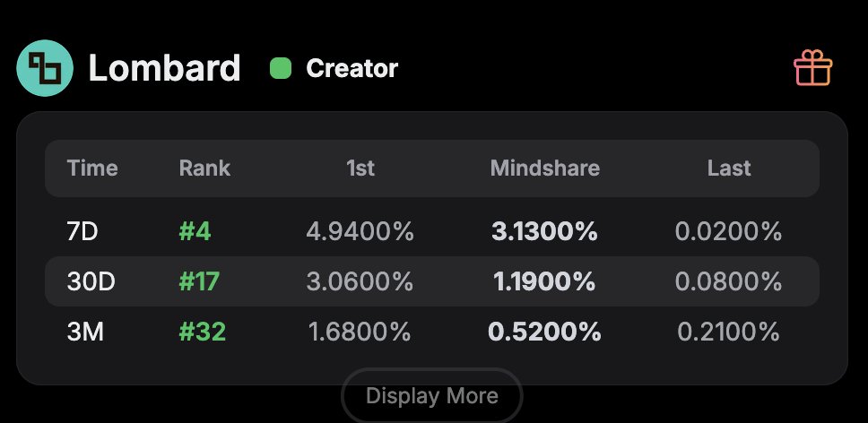Click the #4 rank link
The height and width of the screenshot is (423, 868).
(195, 232)
